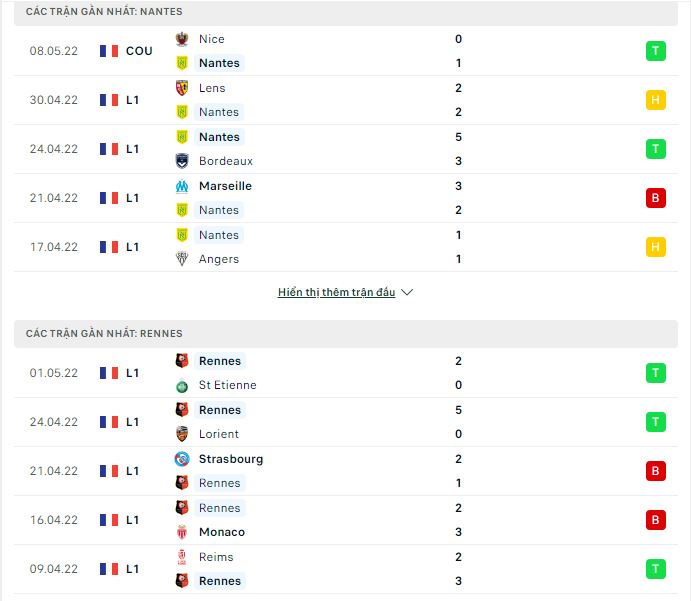Expand more matches with the chevron arrow
This screenshot has height=601, width=691.
pyautogui.click(x=407, y=292)
